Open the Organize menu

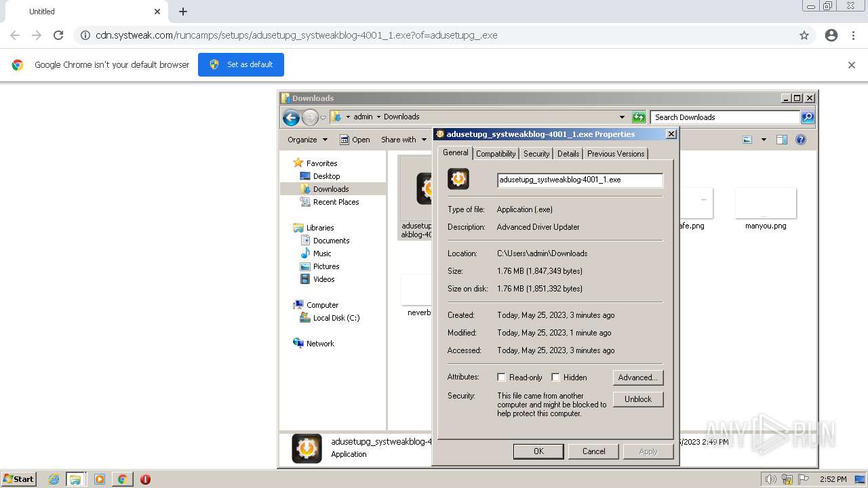point(307,140)
